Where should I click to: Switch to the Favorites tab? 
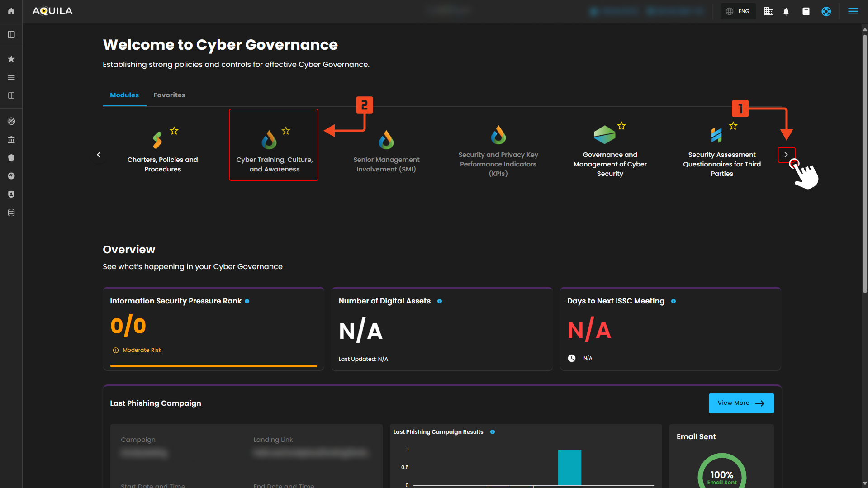(x=169, y=95)
